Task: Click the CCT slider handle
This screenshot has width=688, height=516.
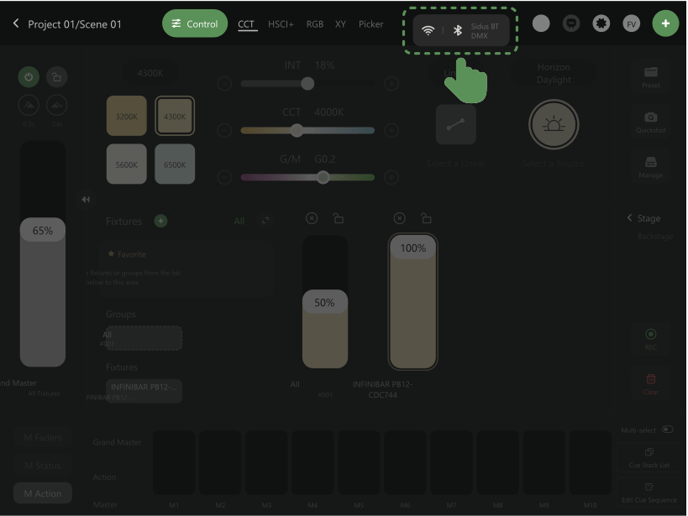Action: coord(297,130)
